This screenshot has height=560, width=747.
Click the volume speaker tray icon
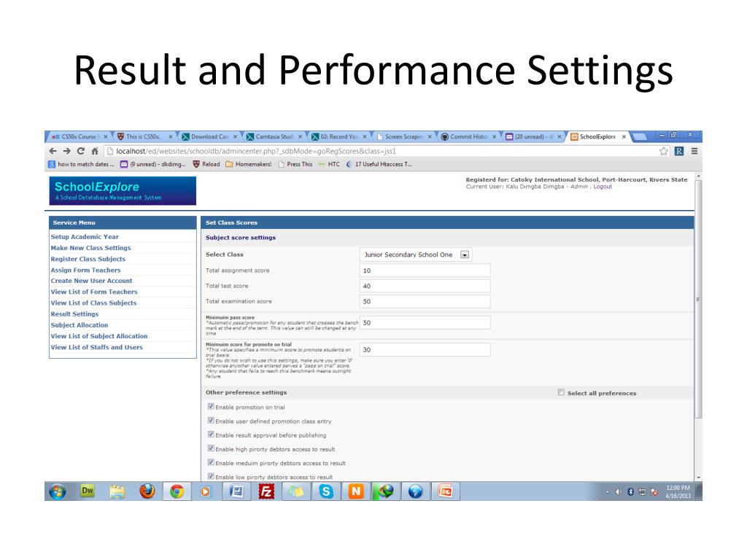[619, 492]
